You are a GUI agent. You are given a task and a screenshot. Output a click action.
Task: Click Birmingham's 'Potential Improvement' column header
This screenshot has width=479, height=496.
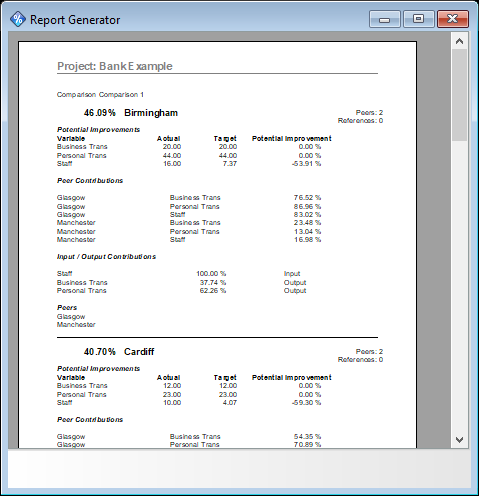tap(292, 138)
